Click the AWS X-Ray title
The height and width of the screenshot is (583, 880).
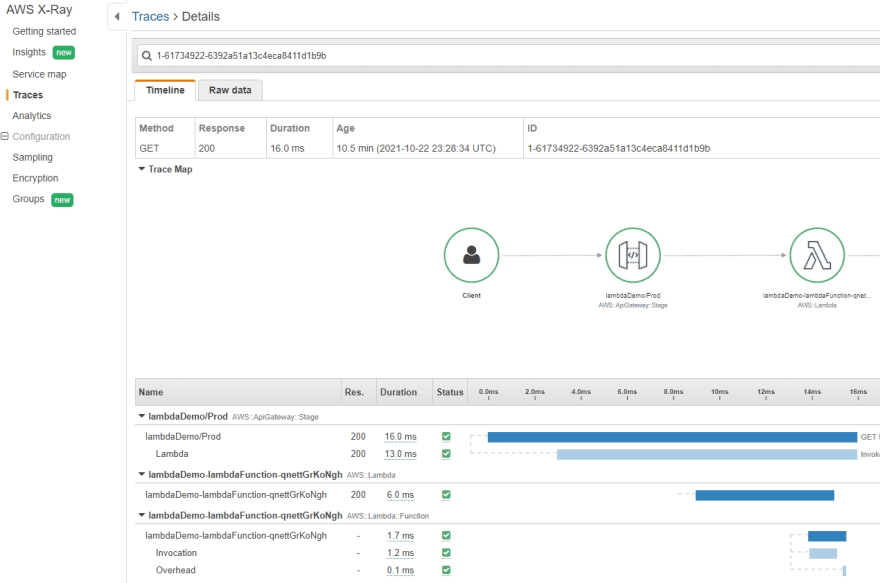tap(39, 10)
